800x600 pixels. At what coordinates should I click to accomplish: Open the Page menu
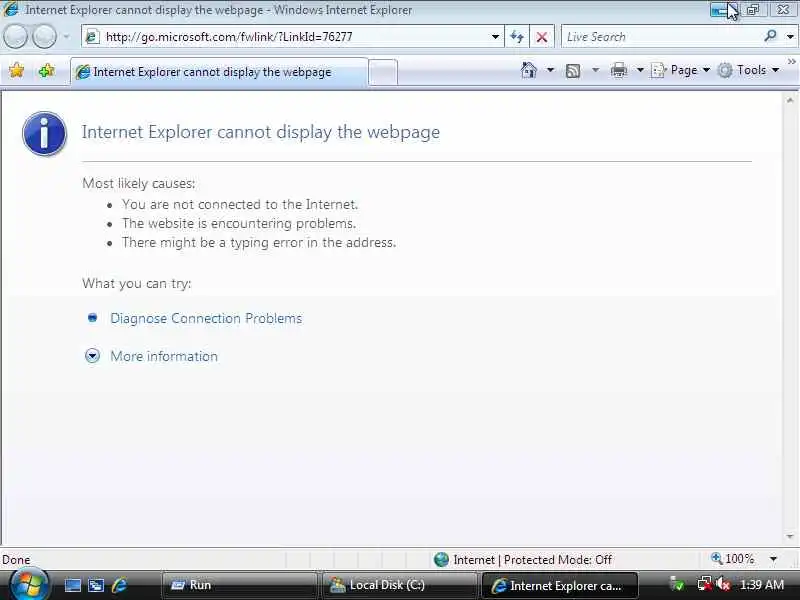(681, 70)
